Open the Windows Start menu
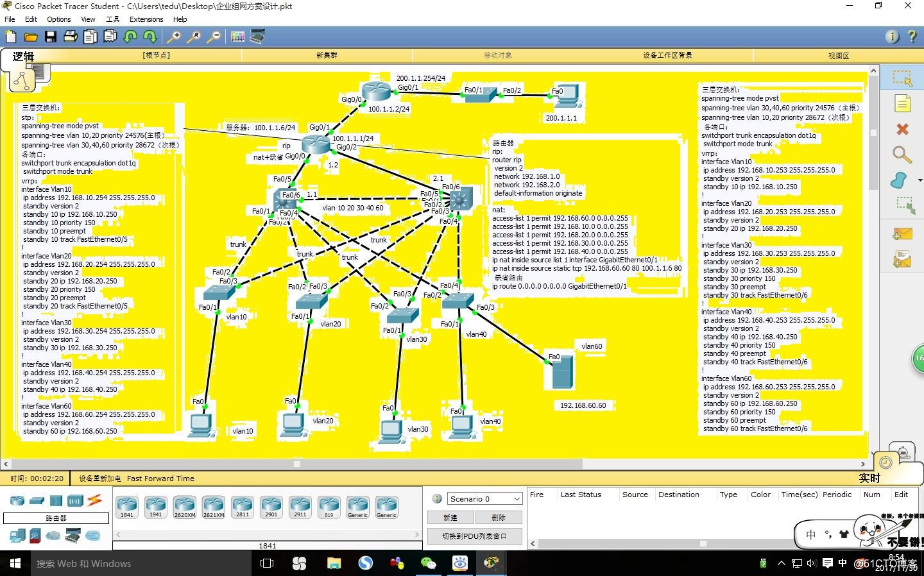The height and width of the screenshot is (576, 924). point(15,563)
